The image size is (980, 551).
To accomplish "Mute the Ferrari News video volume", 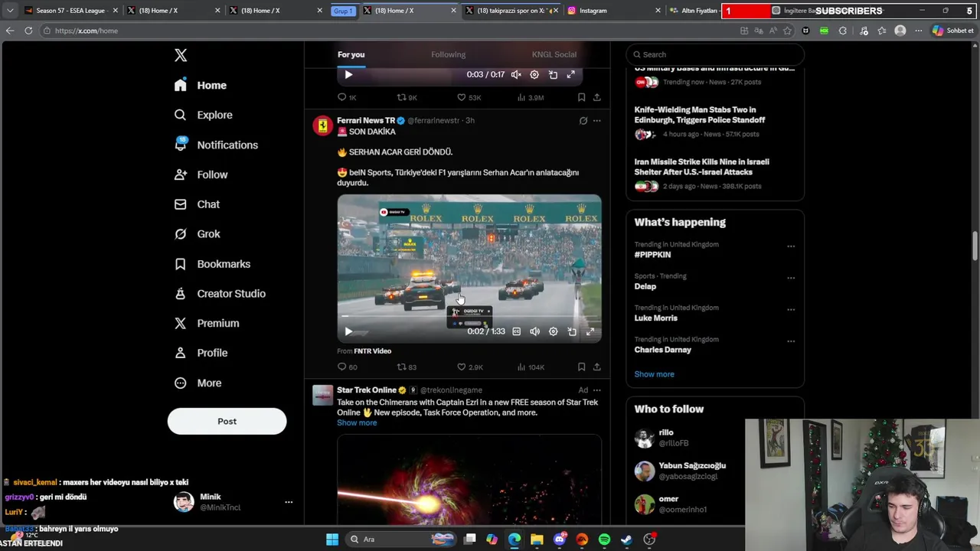I will tap(534, 331).
